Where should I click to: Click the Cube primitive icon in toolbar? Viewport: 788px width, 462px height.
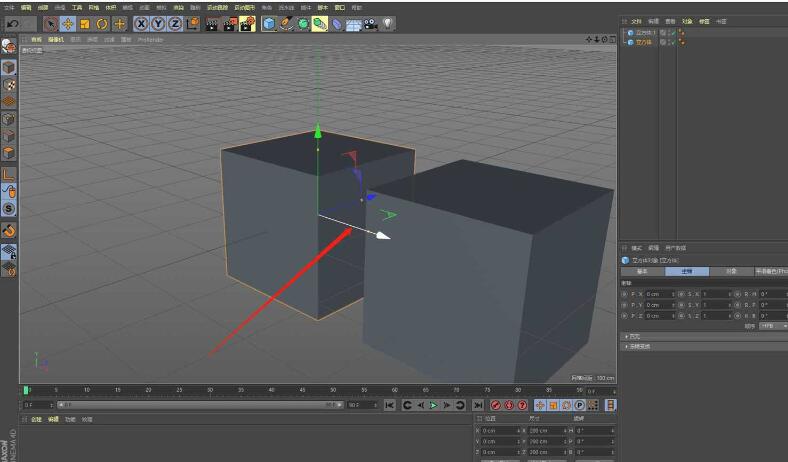[x=269, y=23]
